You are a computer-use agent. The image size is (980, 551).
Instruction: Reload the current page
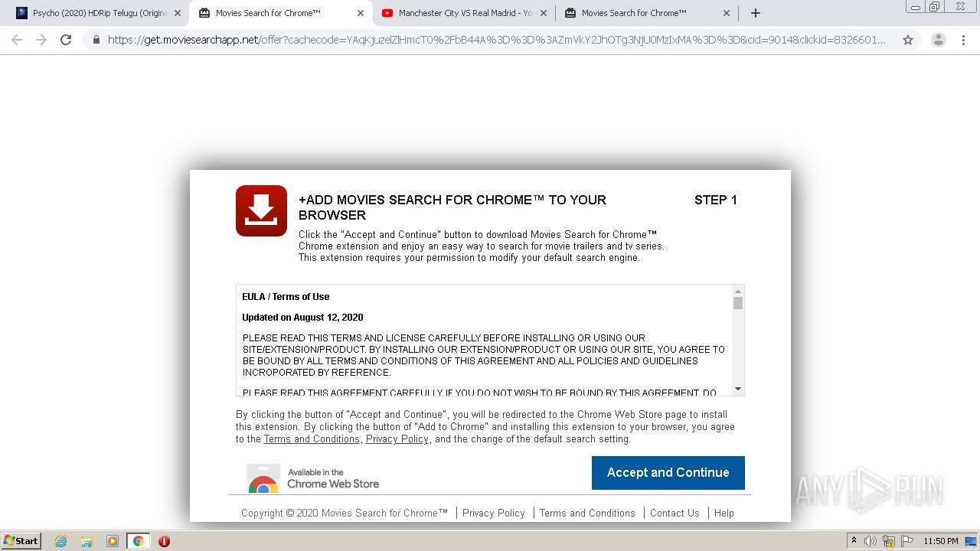[x=66, y=40]
